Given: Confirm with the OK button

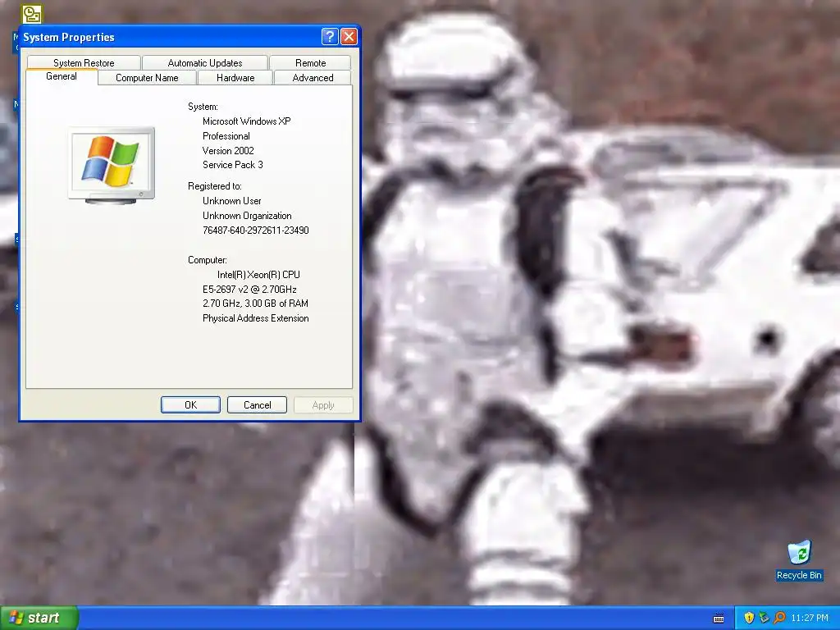Looking at the screenshot, I should [190, 405].
